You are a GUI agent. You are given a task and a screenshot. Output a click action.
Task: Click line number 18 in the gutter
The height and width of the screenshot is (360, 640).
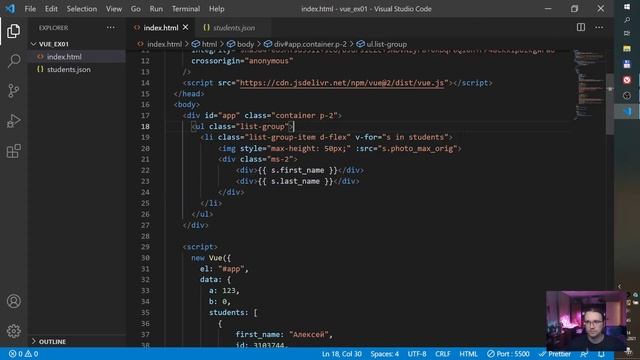coord(145,127)
